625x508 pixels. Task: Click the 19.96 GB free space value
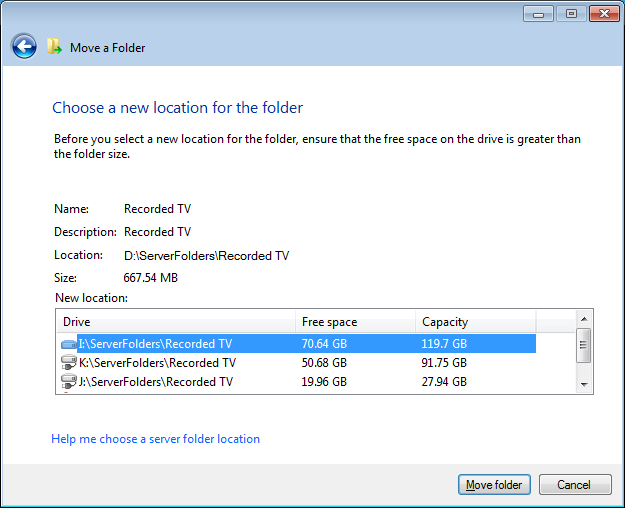coord(324,382)
